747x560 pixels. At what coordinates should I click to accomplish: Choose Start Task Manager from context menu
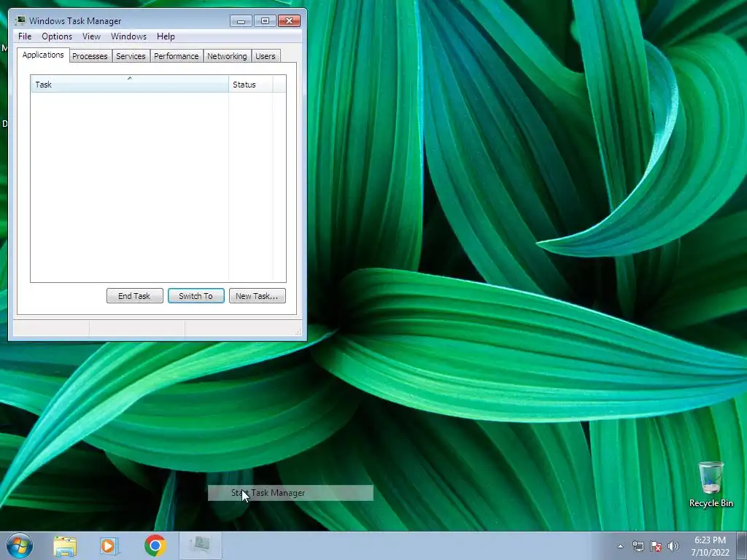click(x=290, y=493)
